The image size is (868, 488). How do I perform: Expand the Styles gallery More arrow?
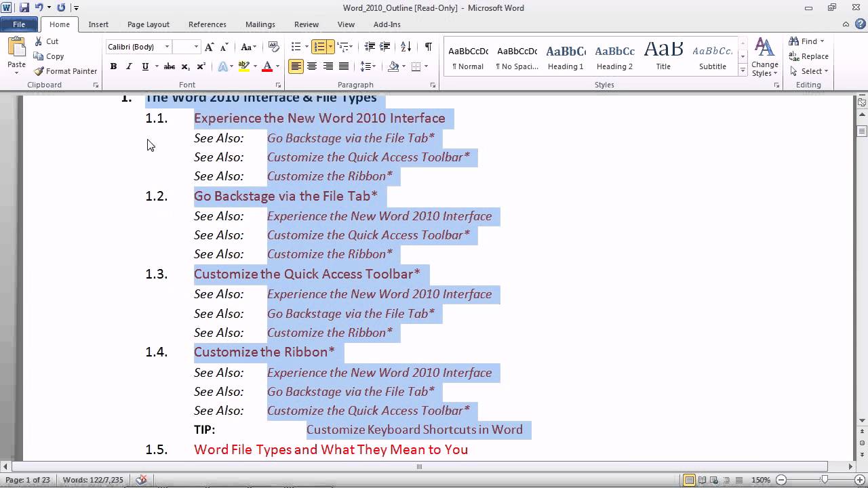point(743,70)
